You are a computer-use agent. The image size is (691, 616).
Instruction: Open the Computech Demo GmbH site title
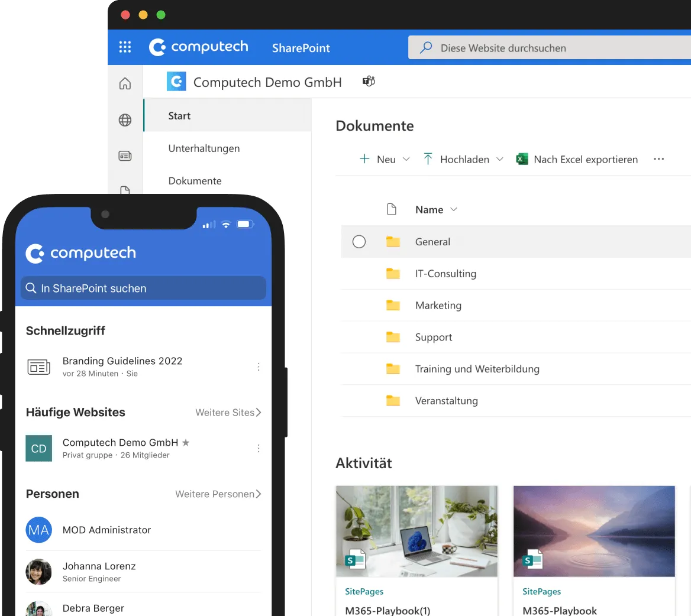click(267, 82)
